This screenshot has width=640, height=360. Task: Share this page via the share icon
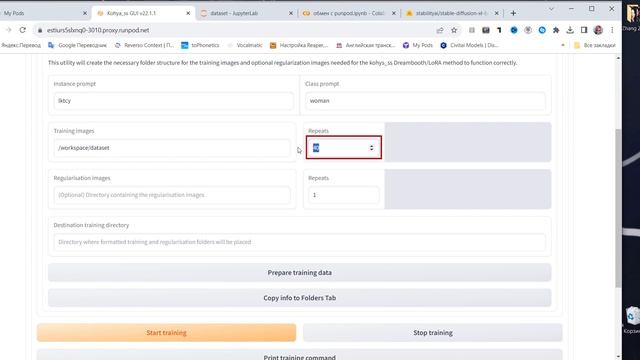coord(440,30)
